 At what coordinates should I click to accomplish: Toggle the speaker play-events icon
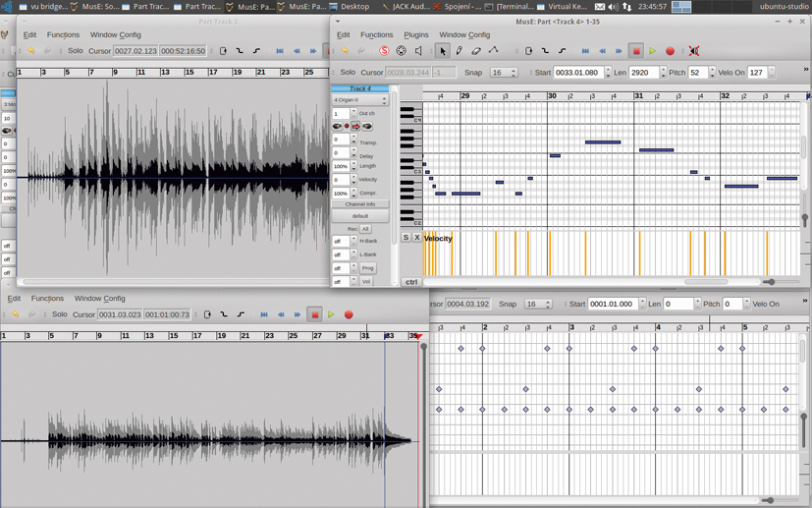click(x=418, y=51)
